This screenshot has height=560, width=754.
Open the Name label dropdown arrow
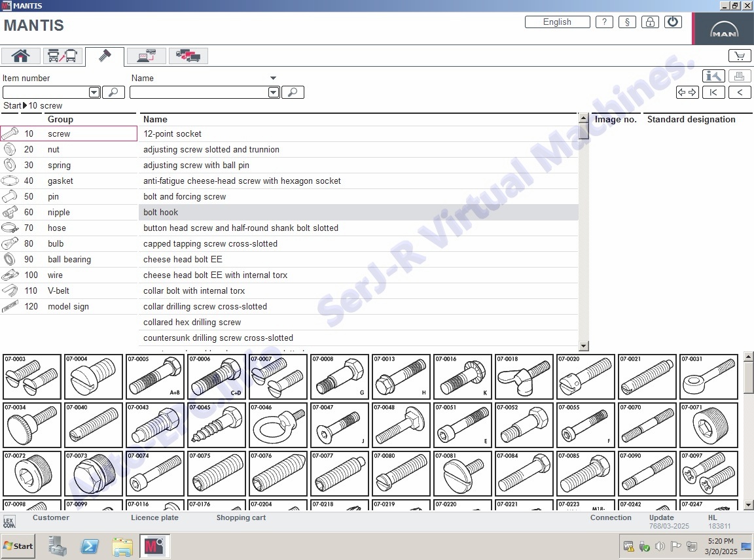273,78
